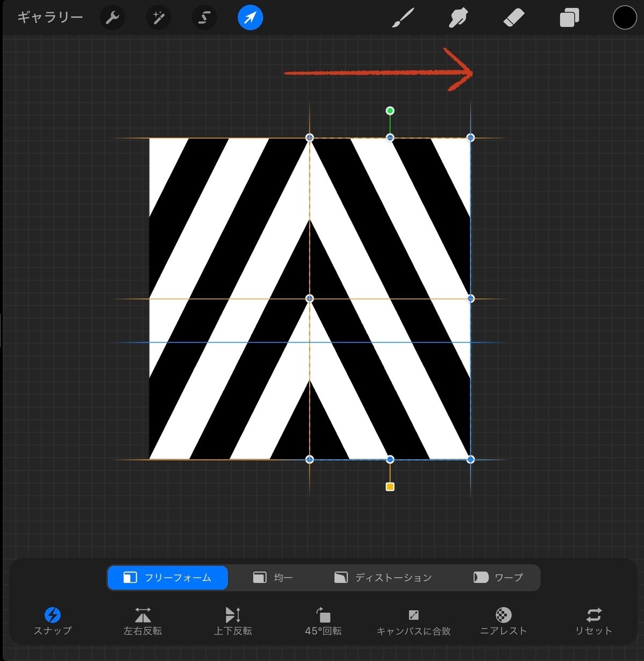
Task: Open the black color picker circle
Action: tap(625, 18)
